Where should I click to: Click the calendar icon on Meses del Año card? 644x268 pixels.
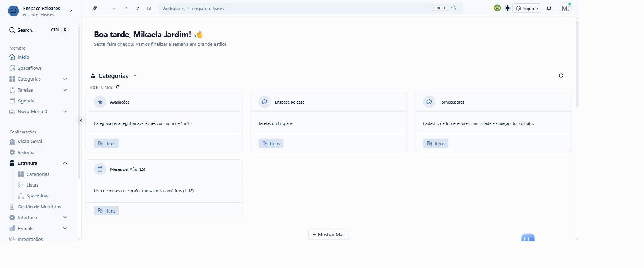100,169
